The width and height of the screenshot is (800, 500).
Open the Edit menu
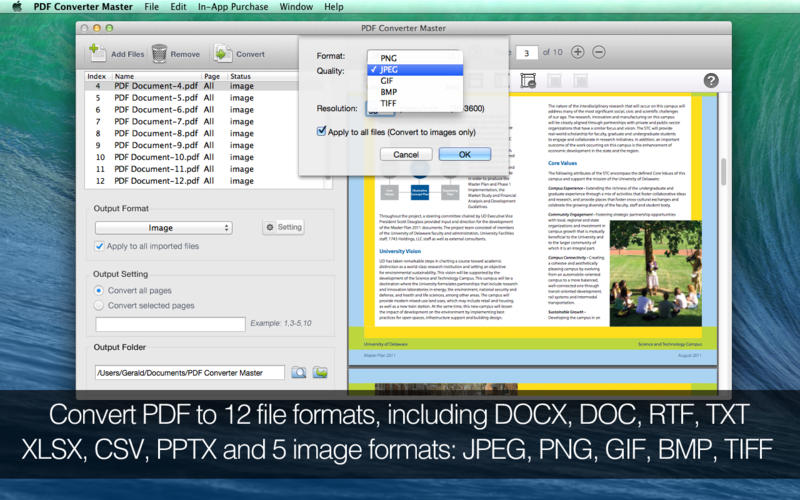click(178, 7)
